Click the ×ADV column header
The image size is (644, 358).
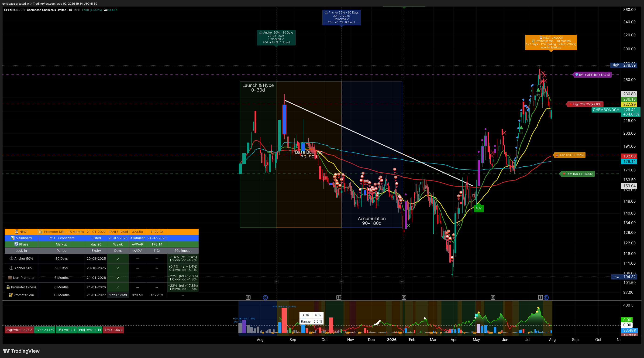tap(138, 251)
